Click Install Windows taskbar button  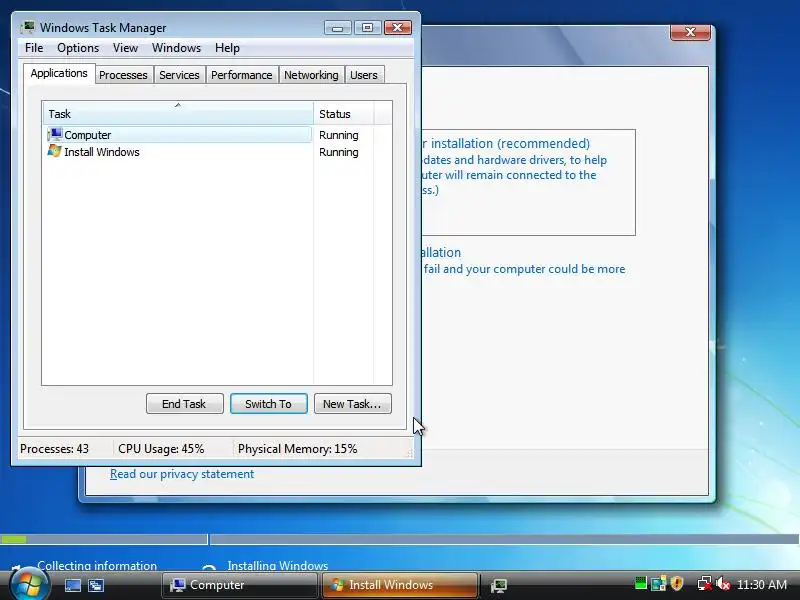tap(400, 585)
